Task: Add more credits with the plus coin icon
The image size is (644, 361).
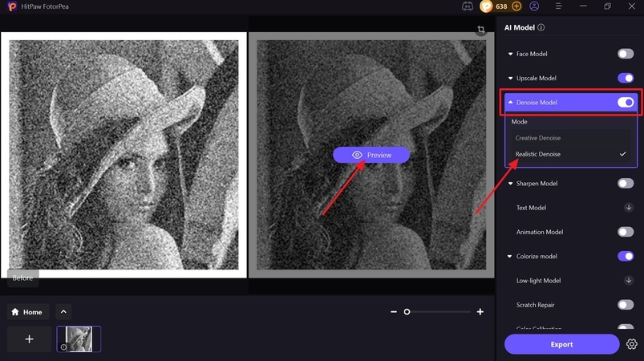Action: click(516, 6)
